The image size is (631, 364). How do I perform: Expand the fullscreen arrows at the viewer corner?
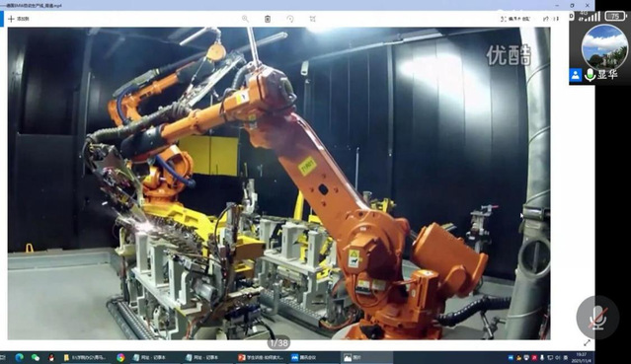point(588,342)
